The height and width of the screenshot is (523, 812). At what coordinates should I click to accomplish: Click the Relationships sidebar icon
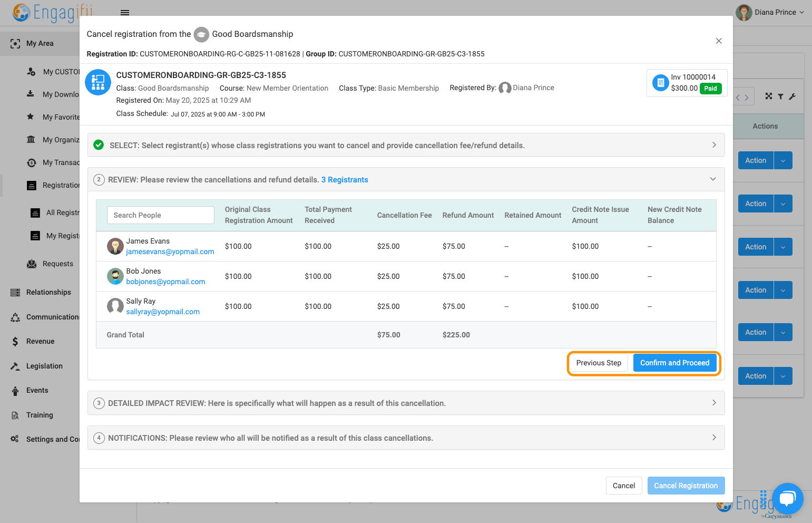click(x=15, y=293)
